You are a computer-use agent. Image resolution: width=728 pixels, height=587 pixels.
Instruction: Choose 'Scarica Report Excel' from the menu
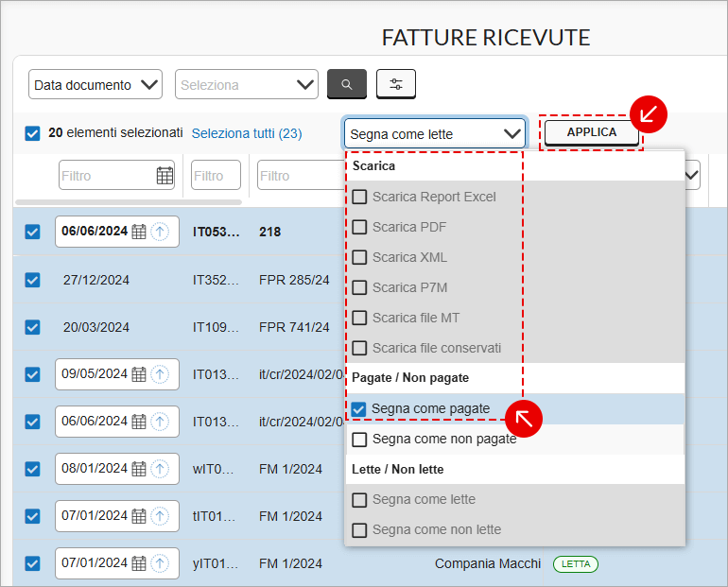click(x=433, y=197)
